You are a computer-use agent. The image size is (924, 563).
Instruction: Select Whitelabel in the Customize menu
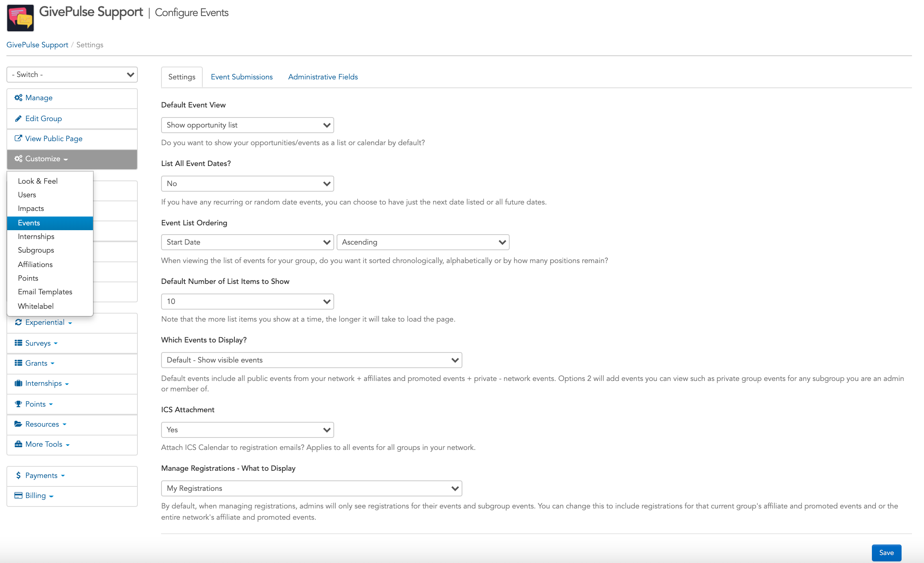tap(50, 306)
